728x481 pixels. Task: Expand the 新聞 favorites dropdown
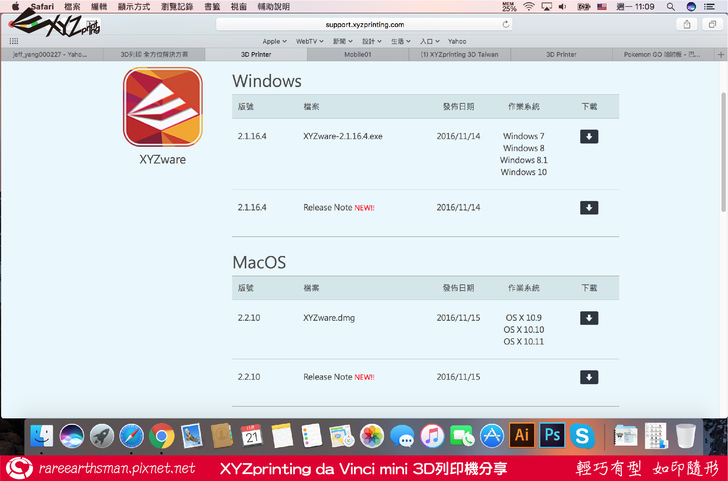pos(343,41)
